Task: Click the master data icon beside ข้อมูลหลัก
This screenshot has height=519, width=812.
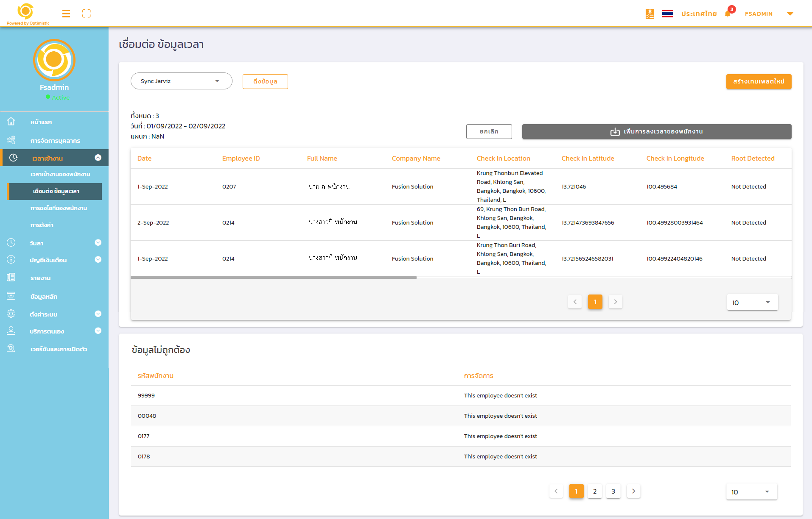Action: [11, 296]
